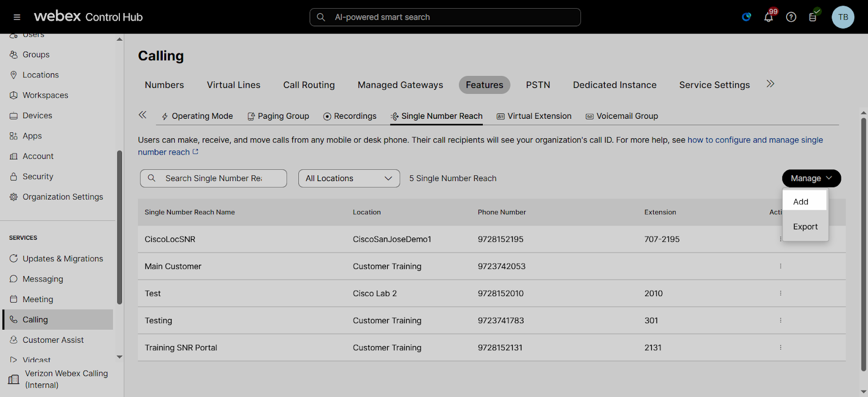Click the Messaging chat bubble icon
The width and height of the screenshot is (868, 397).
click(x=14, y=279)
